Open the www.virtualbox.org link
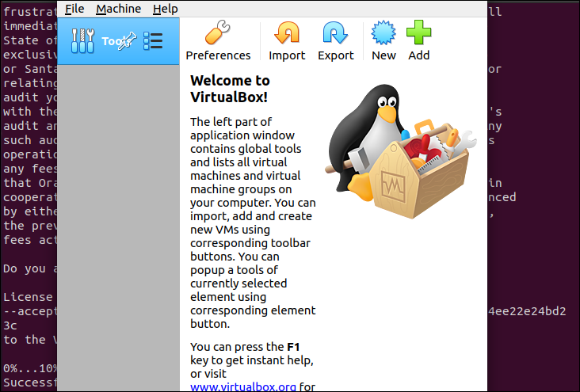This screenshot has width=580, height=392. click(x=243, y=386)
